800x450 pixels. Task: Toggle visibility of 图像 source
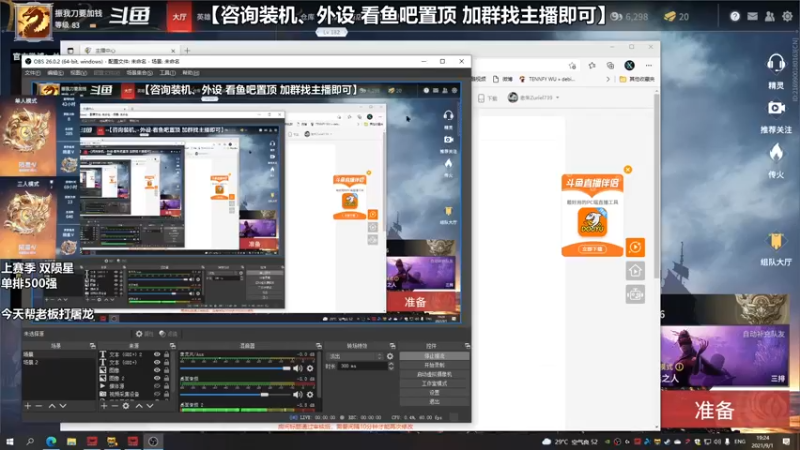click(x=157, y=370)
